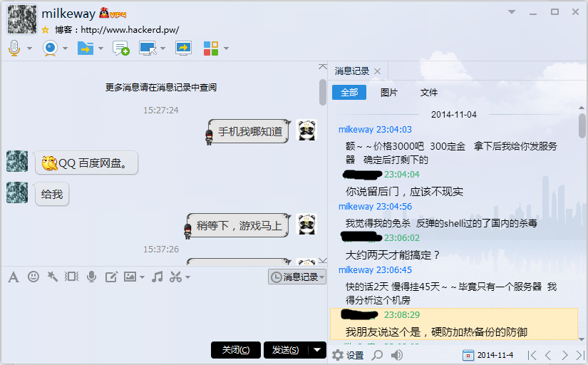Screen dimensions: 588x365
Task: Start a video call with webcam icon
Action: pos(50,48)
